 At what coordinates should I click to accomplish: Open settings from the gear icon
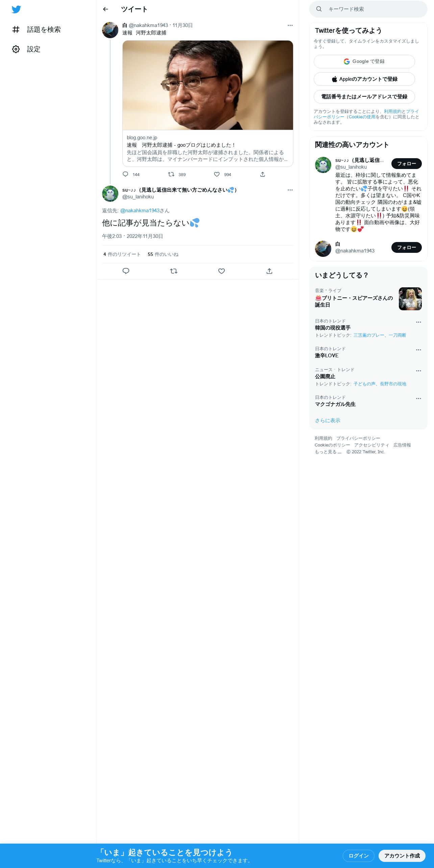coord(16,49)
